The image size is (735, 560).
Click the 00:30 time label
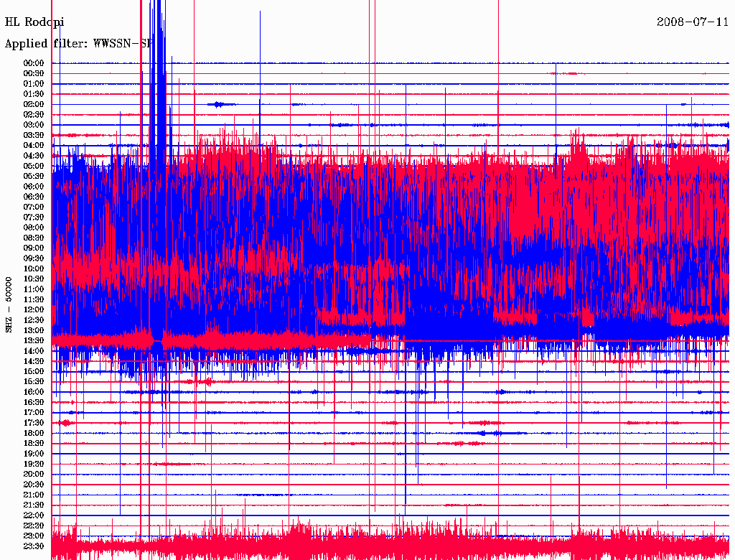(x=34, y=73)
